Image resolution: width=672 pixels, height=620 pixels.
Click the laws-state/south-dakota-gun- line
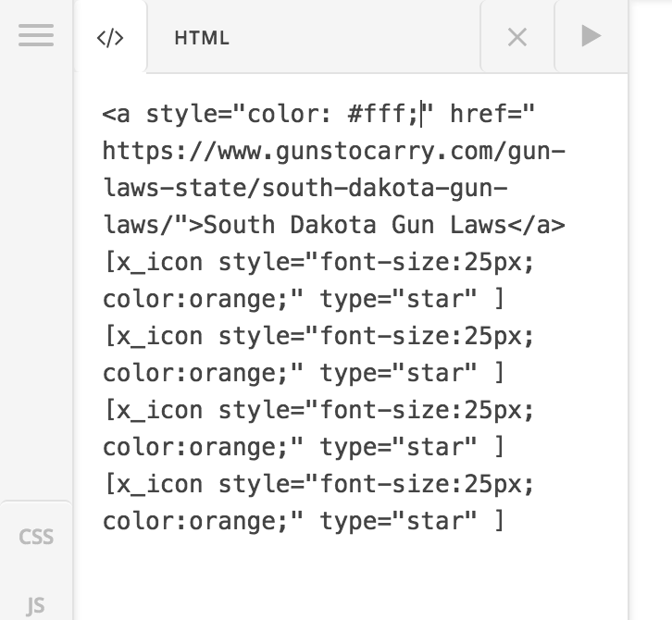305,188
